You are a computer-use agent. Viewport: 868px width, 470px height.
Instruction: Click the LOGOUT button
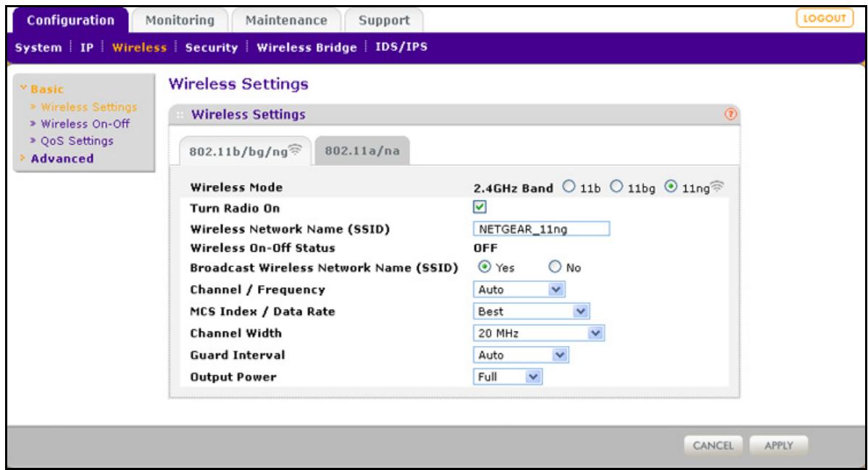click(x=825, y=18)
